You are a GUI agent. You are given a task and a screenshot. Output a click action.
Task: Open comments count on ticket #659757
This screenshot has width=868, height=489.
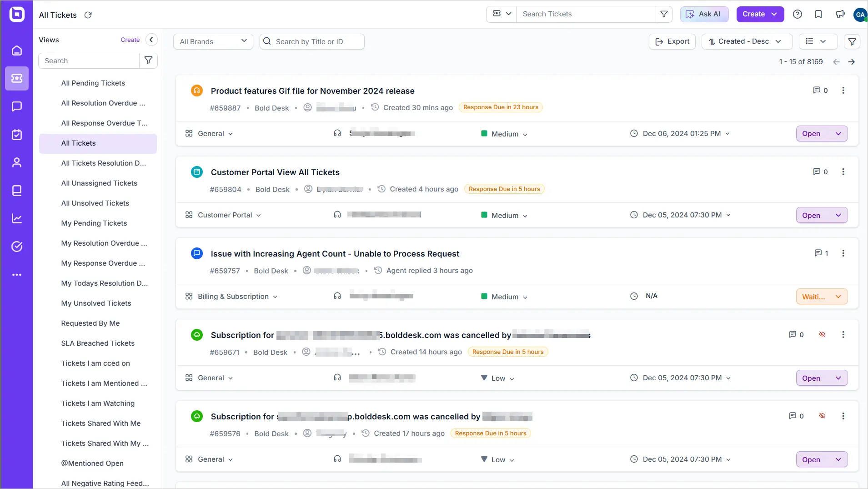pos(821,253)
